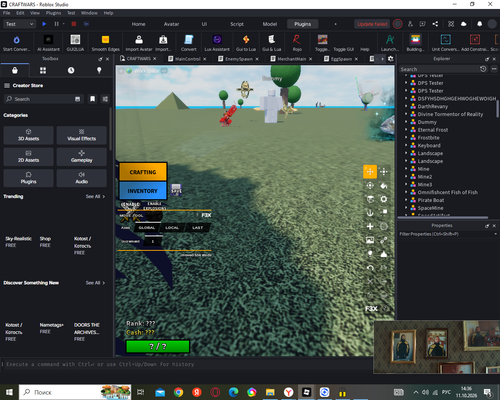Image resolution: width=500 pixels, height=400 pixels.
Task: Click the command bar input
Action: click(x=187, y=364)
